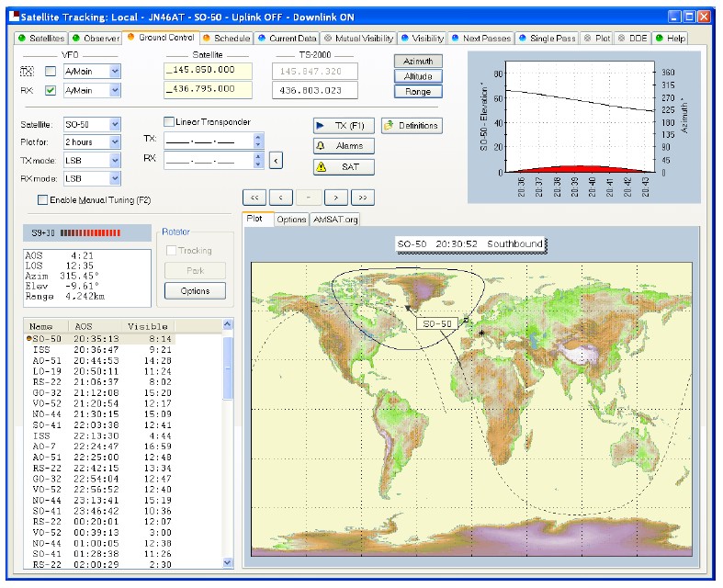Toggle the rotator Tracking checkbox
The height and width of the screenshot is (588, 723).
(171, 251)
